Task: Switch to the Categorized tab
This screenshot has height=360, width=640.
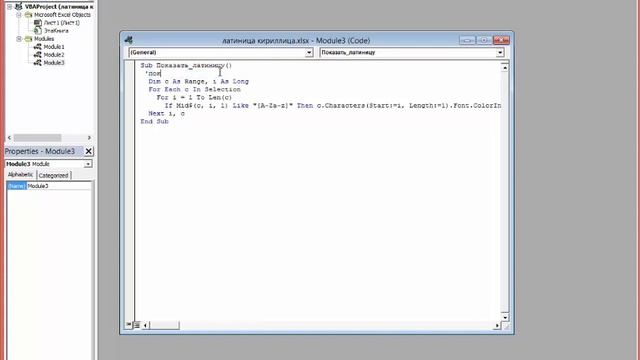Action: (x=53, y=176)
